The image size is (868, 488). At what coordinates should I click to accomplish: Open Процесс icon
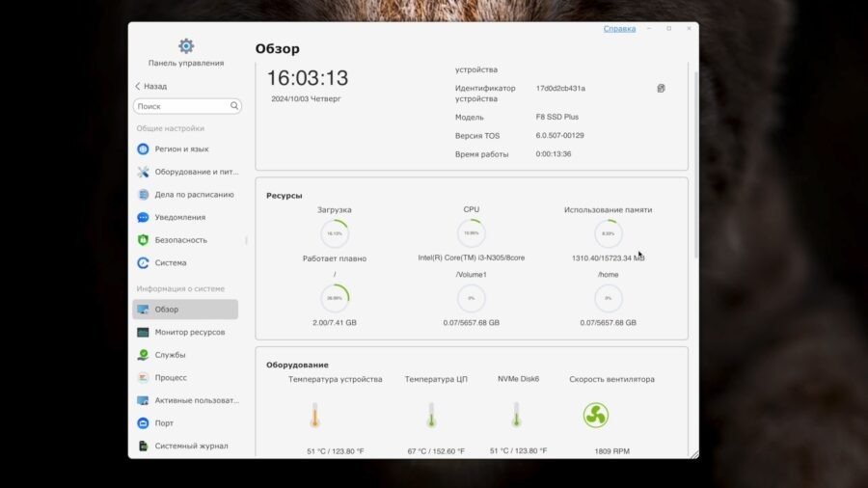143,377
